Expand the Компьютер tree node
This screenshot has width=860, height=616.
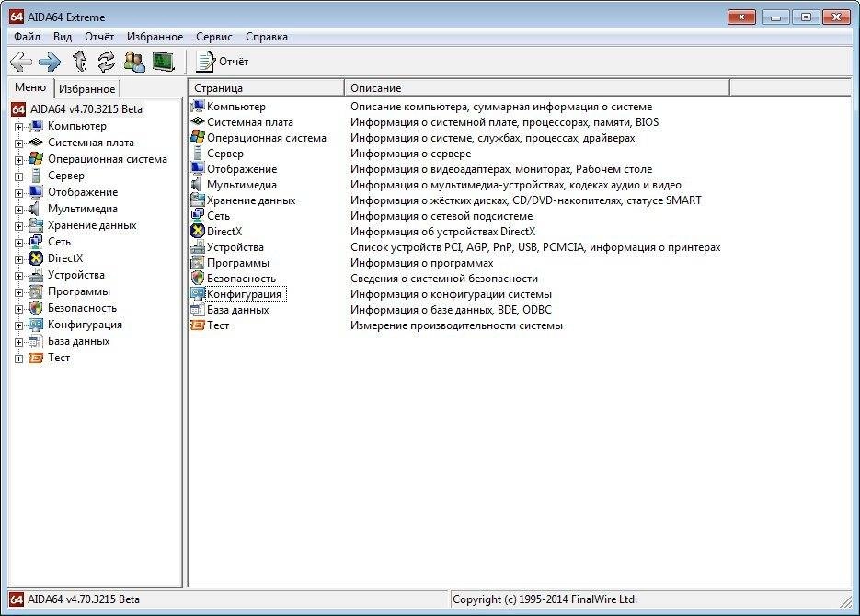click(x=18, y=127)
